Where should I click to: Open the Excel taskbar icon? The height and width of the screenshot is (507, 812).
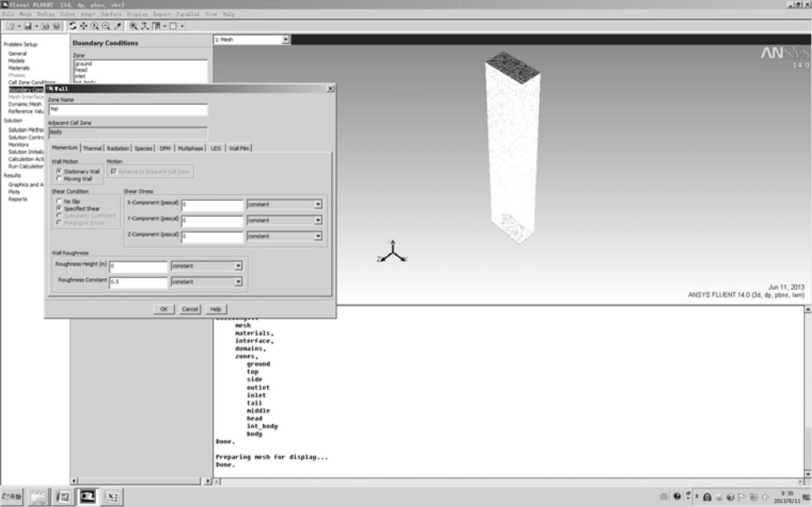pos(112,497)
